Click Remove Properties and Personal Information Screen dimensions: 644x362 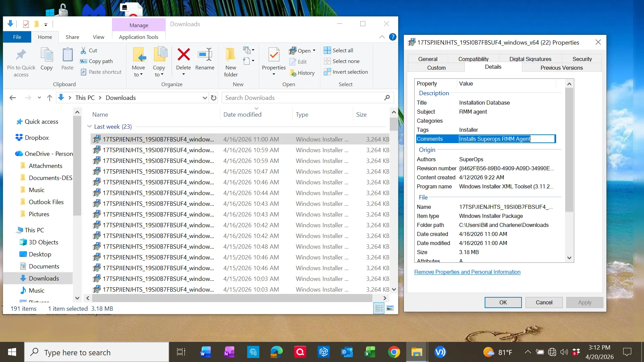467,272
